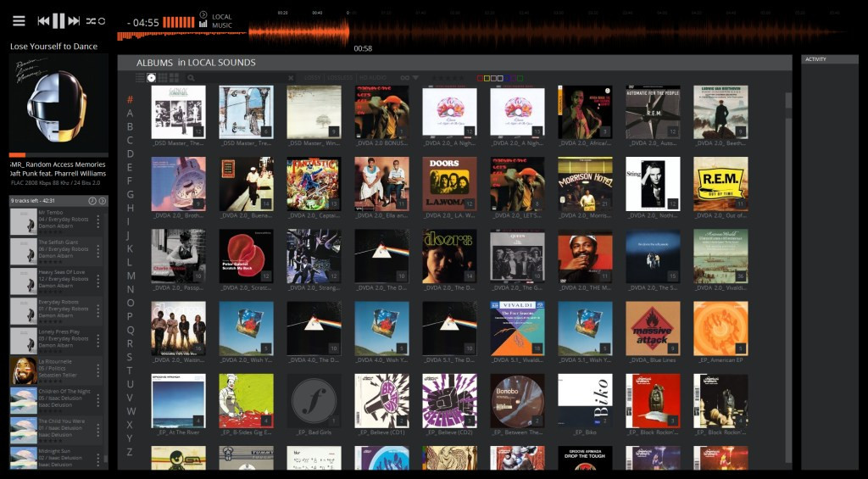Open Peter Gabriel Scratch My Back album
The image size is (868, 479).
247,256
